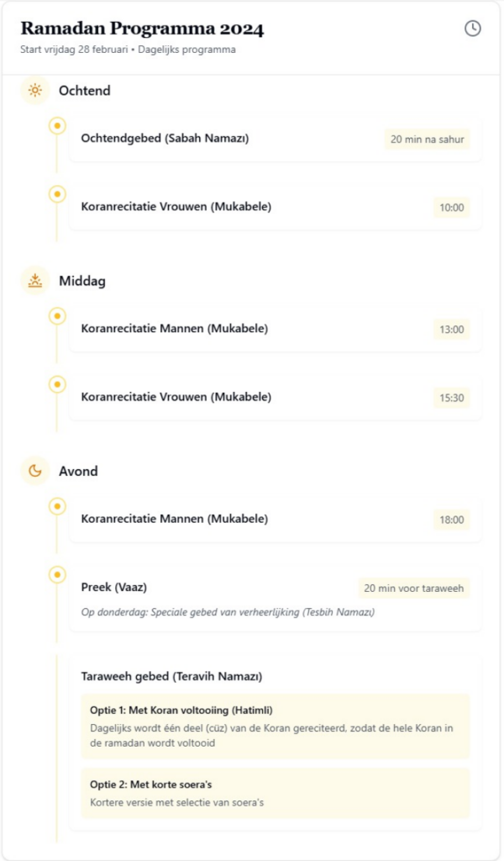Choose Optie 2: Met korte soera's

coord(275,793)
